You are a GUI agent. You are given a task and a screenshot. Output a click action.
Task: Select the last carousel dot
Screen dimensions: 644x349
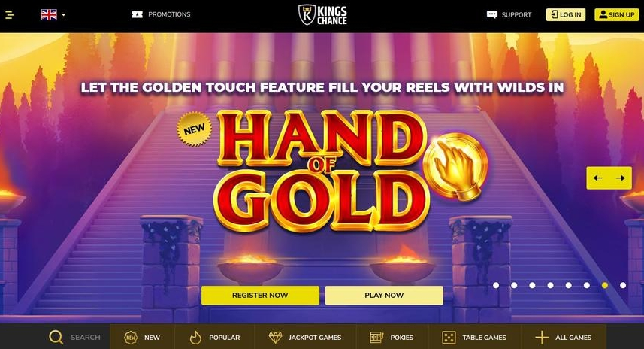click(623, 285)
